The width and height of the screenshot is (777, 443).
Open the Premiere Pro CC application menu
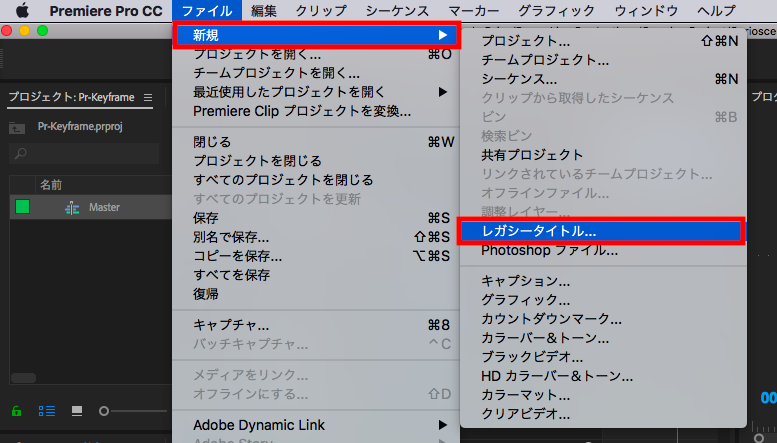[x=106, y=11]
